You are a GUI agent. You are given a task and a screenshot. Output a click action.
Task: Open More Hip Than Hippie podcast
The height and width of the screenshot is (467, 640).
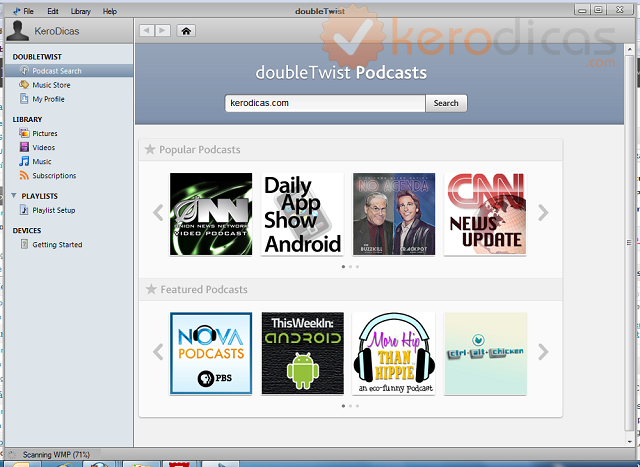394,354
